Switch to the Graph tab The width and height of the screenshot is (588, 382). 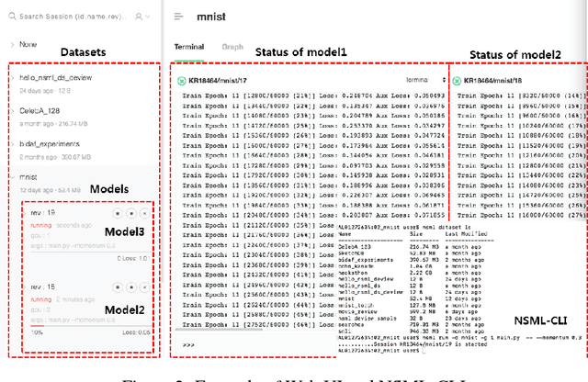tap(232, 46)
